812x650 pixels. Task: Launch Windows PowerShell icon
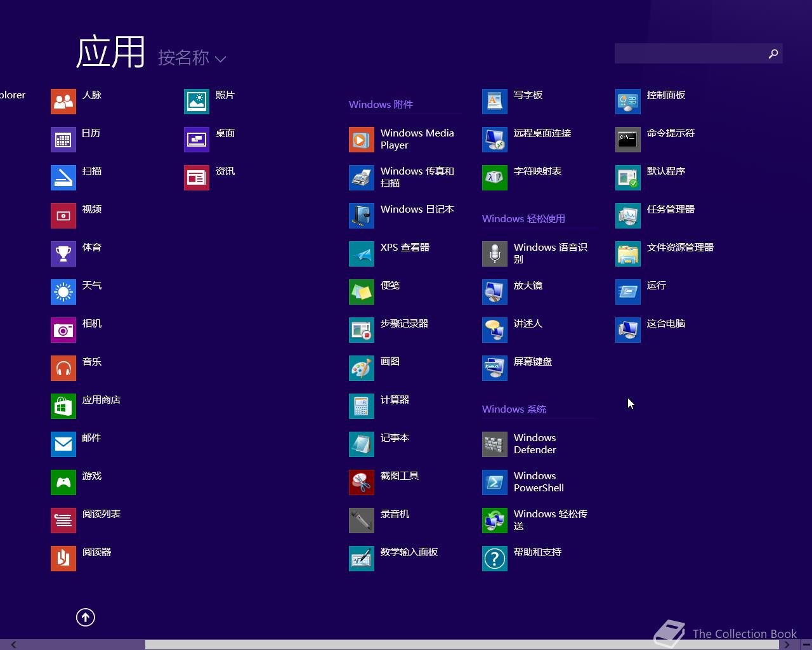point(495,482)
